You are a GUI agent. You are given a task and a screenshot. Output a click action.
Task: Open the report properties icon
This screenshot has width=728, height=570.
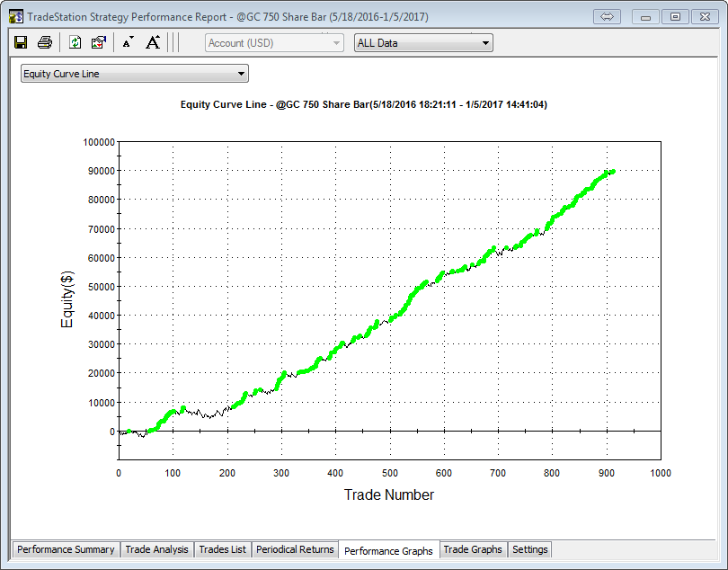pos(99,42)
